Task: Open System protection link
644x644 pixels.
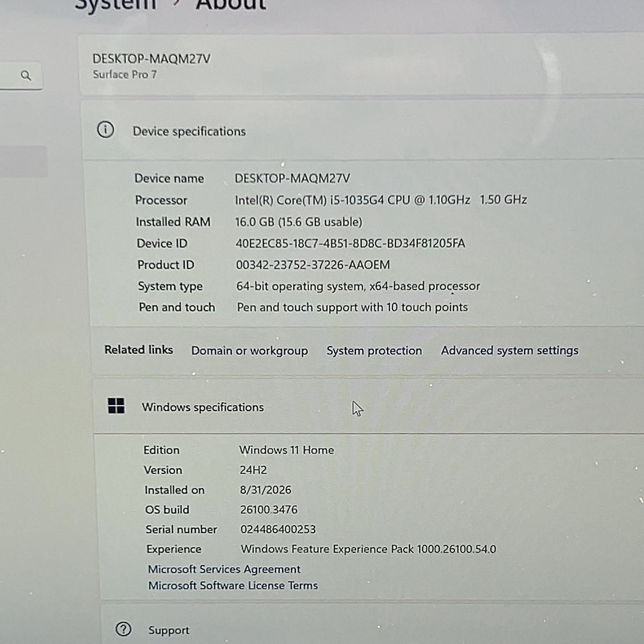Action: [374, 350]
